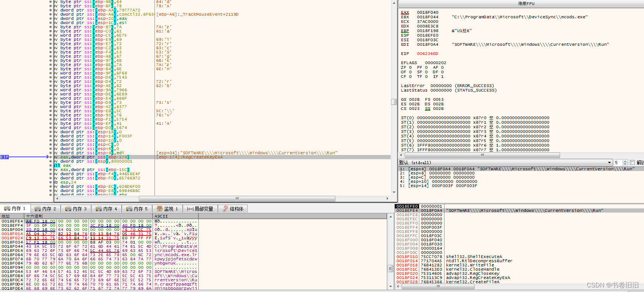Screen dimensions: 644x292
Task: Click the IF flag value
Action: click(x=443, y=77)
